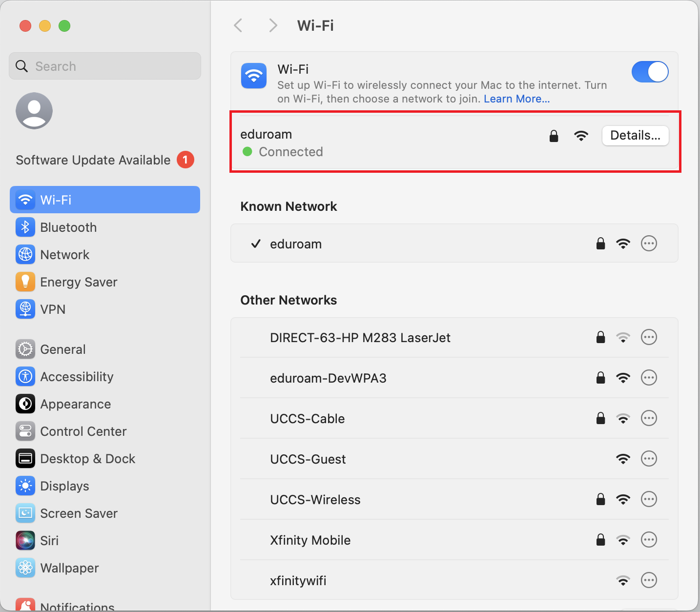Join DIRECT-63-HP M283 LaserJet network

[454, 337]
